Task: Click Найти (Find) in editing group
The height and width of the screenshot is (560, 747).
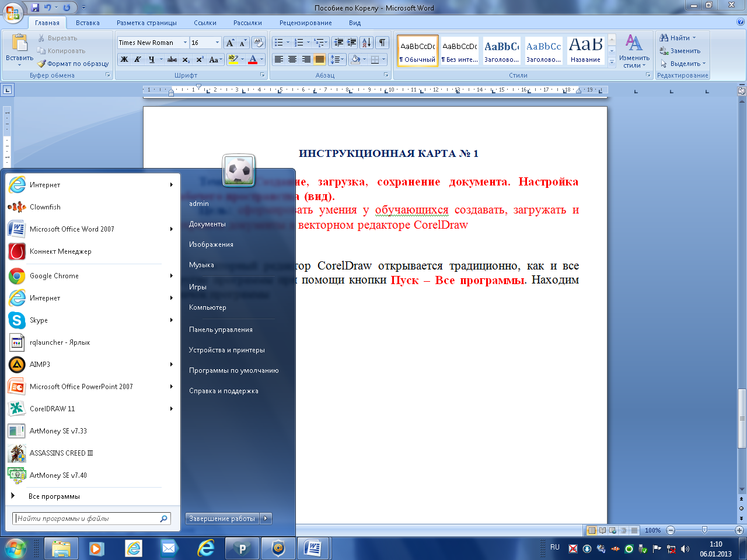Action: [x=678, y=38]
